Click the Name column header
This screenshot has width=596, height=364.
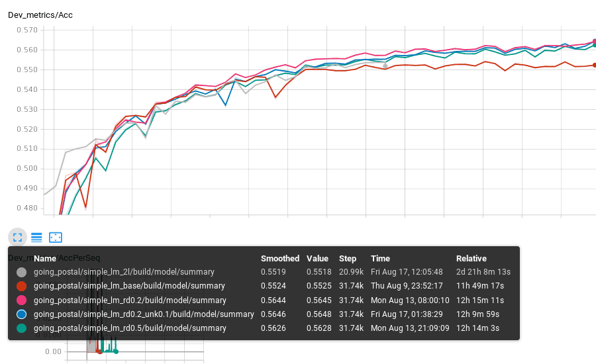pos(45,259)
